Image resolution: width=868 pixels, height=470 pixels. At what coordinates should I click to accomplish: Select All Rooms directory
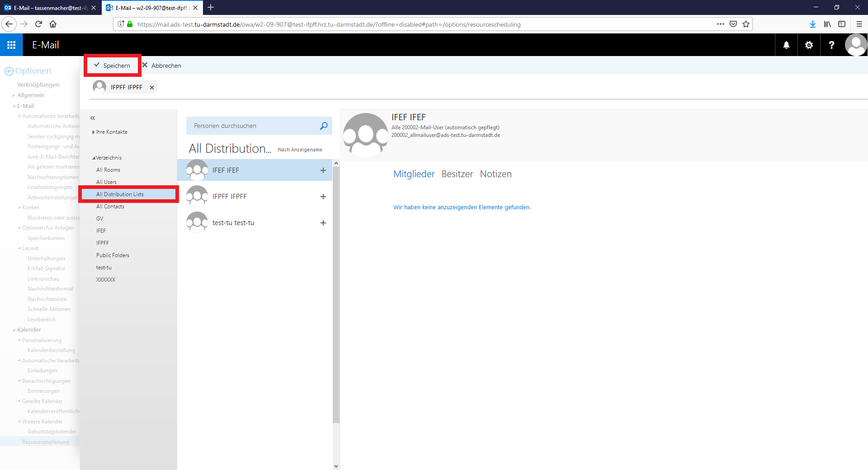click(x=108, y=170)
